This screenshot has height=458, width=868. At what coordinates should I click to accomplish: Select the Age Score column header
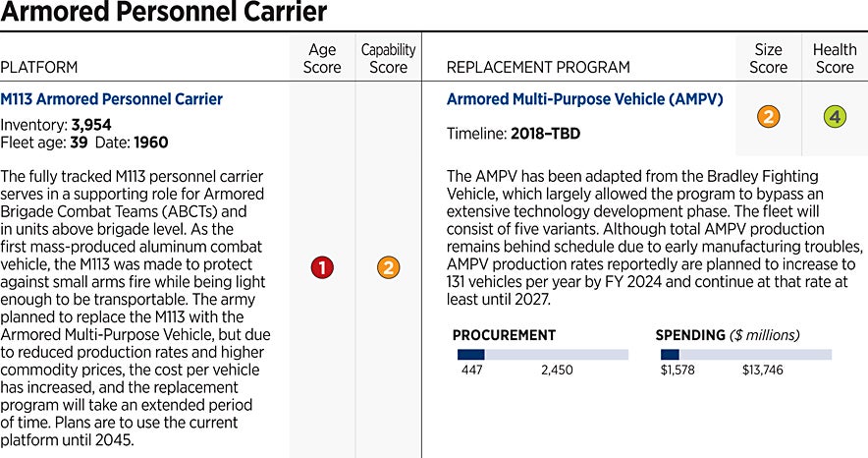tap(322, 58)
